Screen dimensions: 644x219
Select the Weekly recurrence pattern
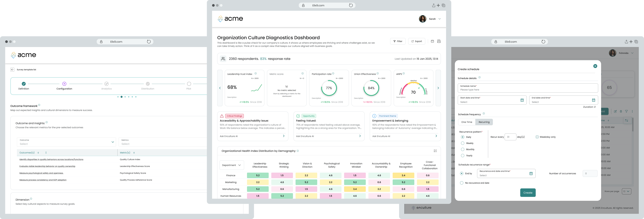(x=463, y=143)
